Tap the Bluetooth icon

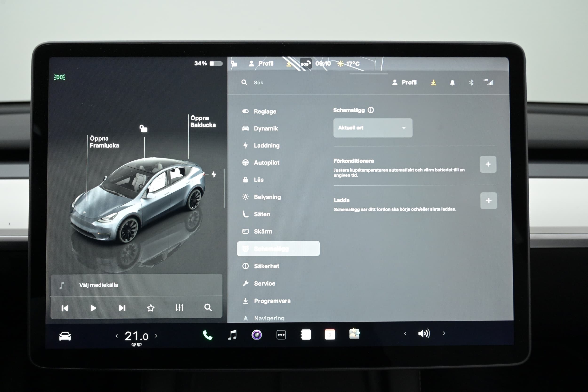click(x=471, y=83)
